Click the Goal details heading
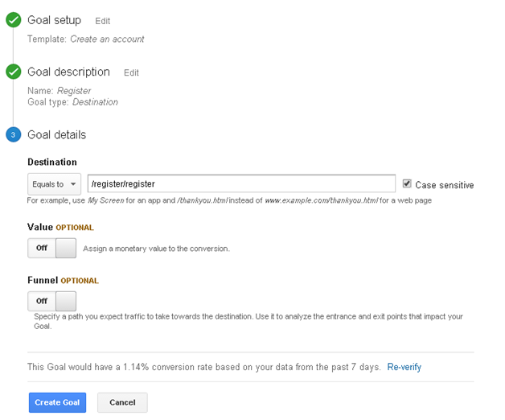This screenshot has width=505, height=420. pyautogui.click(x=56, y=134)
